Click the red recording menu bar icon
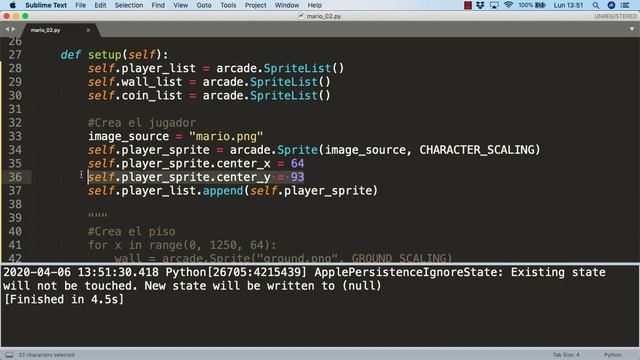Viewport: 640px width, 360px height. [x=468, y=5]
